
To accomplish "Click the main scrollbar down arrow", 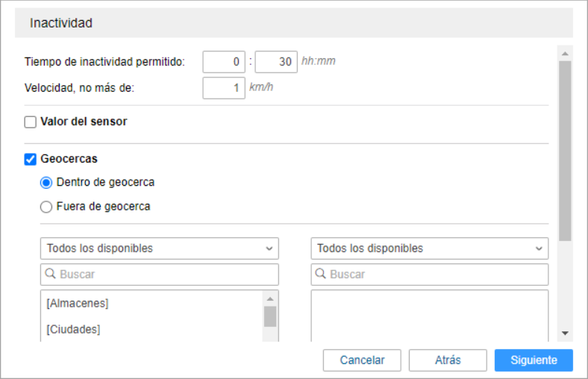I will (565, 333).
